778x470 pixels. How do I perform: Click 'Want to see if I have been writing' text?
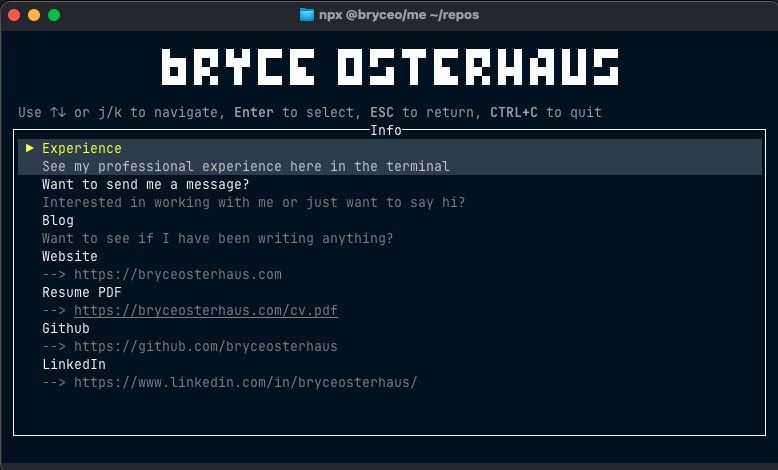tap(217, 239)
